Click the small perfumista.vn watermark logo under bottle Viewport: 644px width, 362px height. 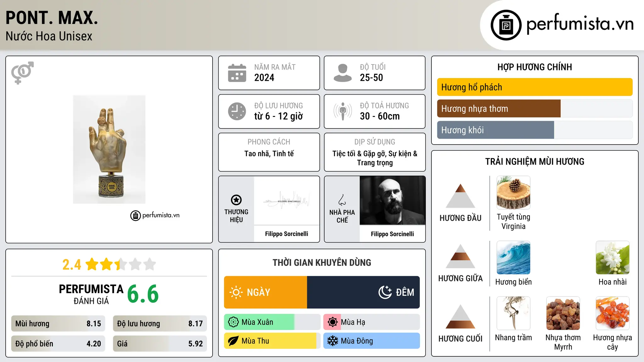[x=155, y=216]
